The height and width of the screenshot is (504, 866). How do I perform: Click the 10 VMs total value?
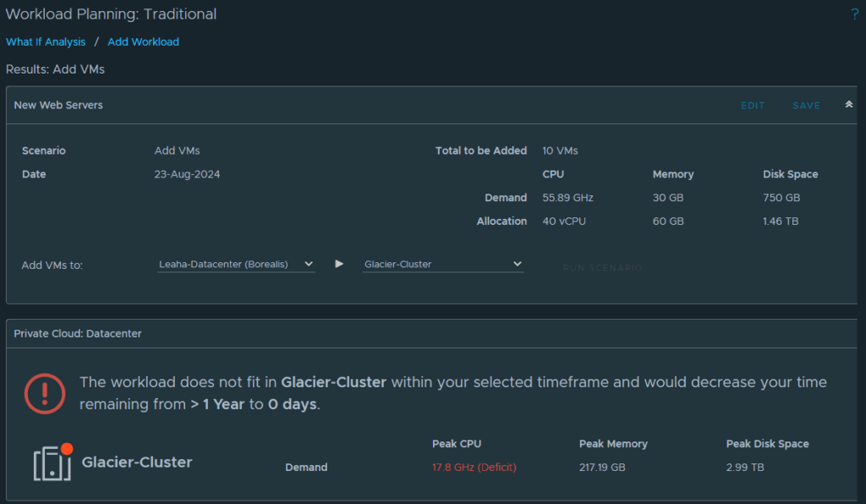click(x=560, y=151)
